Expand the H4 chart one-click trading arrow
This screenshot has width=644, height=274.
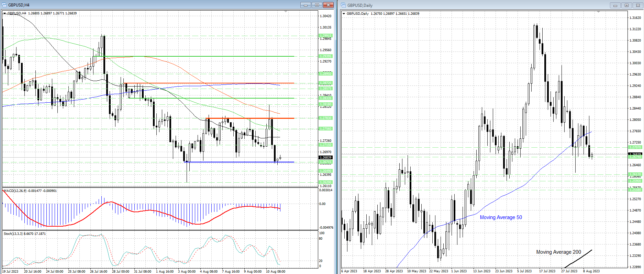click(4, 13)
